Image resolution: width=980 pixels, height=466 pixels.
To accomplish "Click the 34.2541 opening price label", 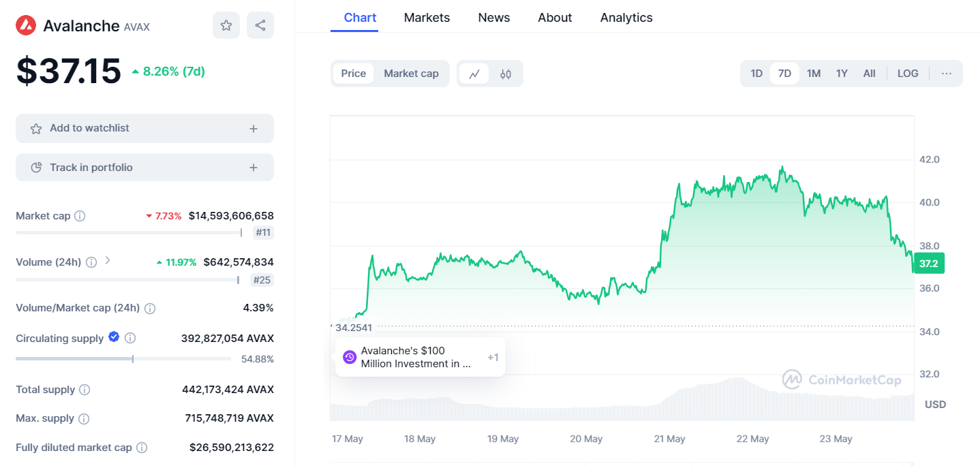I will click(354, 328).
